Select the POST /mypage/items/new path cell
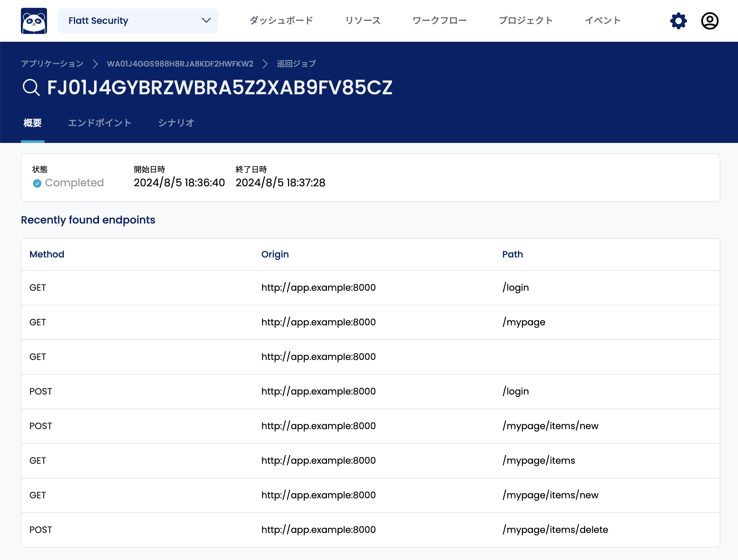The height and width of the screenshot is (560, 738). click(x=551, y=426)
